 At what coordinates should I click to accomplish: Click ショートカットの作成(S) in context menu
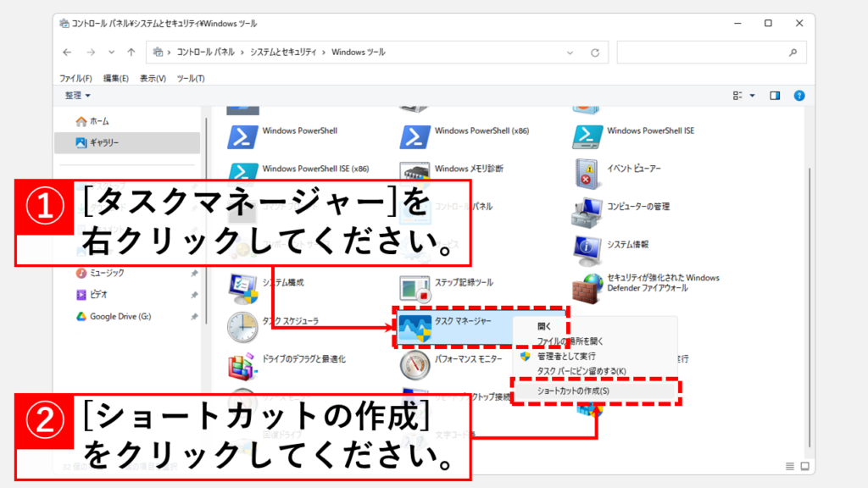click(x=574, y=391)
